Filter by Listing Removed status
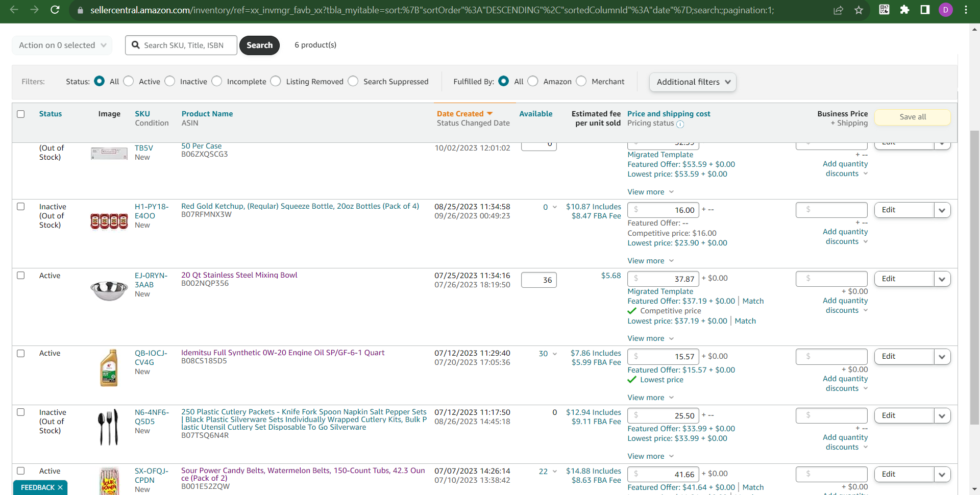Viewport: 980px width, 495px height. (276, 81)
